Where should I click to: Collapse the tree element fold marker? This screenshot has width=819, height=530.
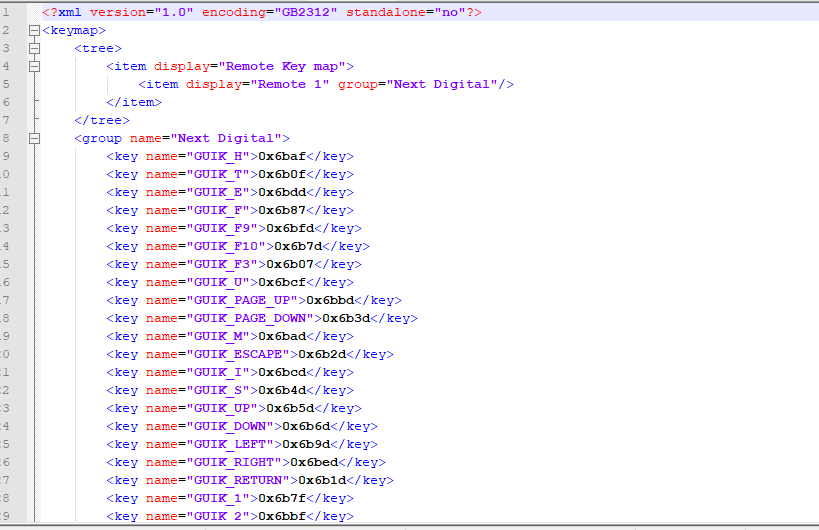click(34, 49)
